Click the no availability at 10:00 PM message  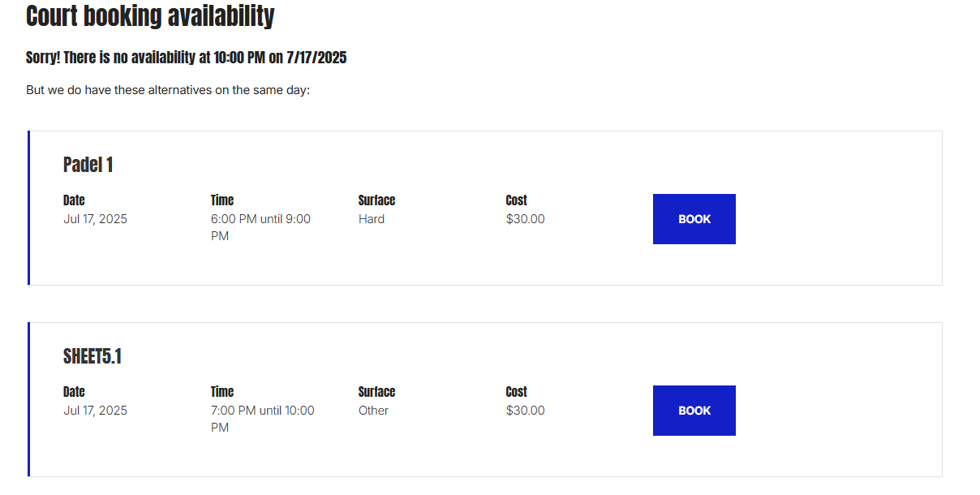187,58
